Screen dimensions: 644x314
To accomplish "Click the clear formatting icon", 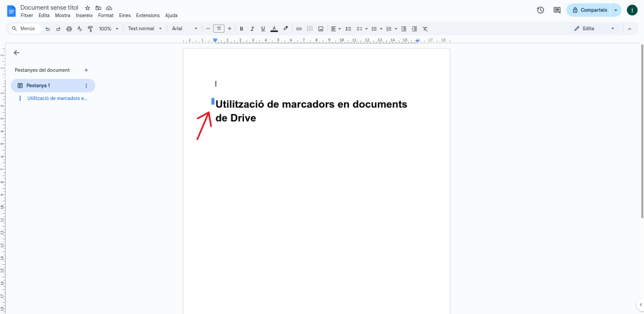I will 425,29.
